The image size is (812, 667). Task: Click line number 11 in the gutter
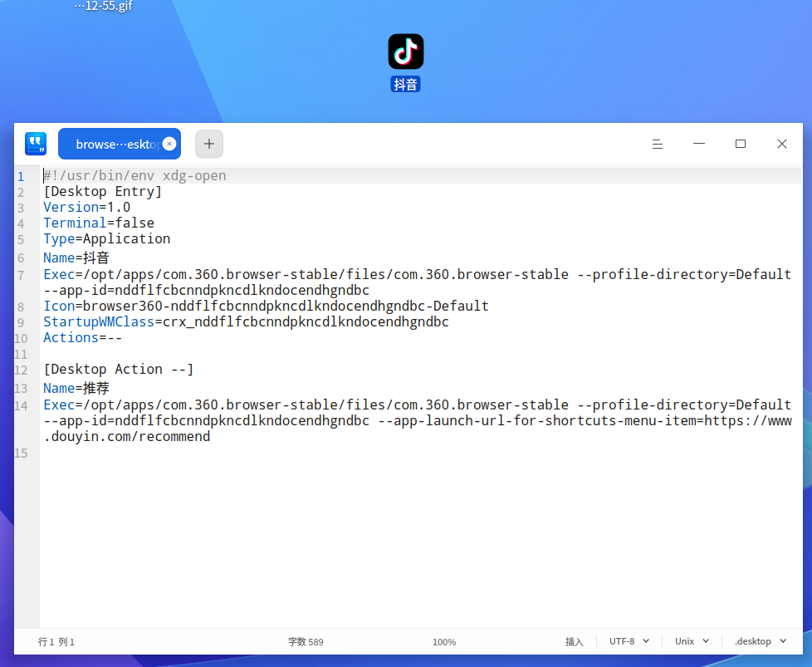tap(21, 355)
